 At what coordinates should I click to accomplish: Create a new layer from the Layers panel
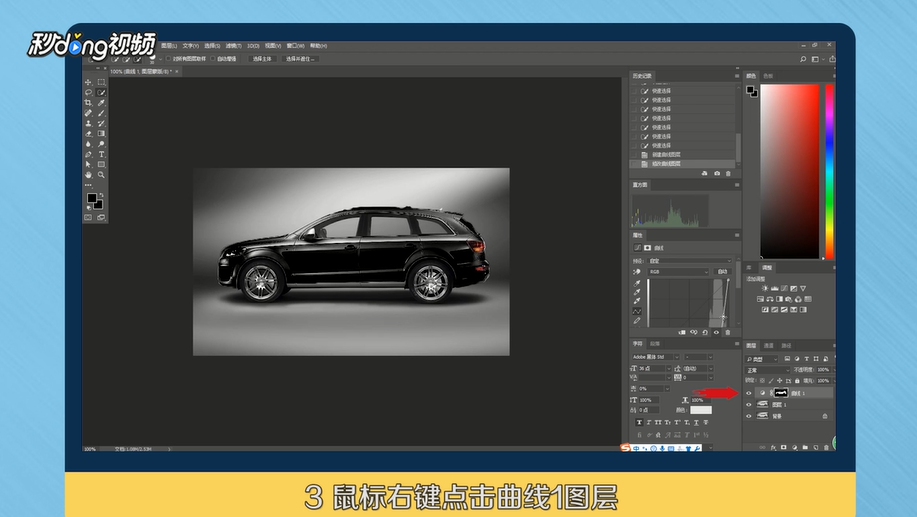point(816,447)
